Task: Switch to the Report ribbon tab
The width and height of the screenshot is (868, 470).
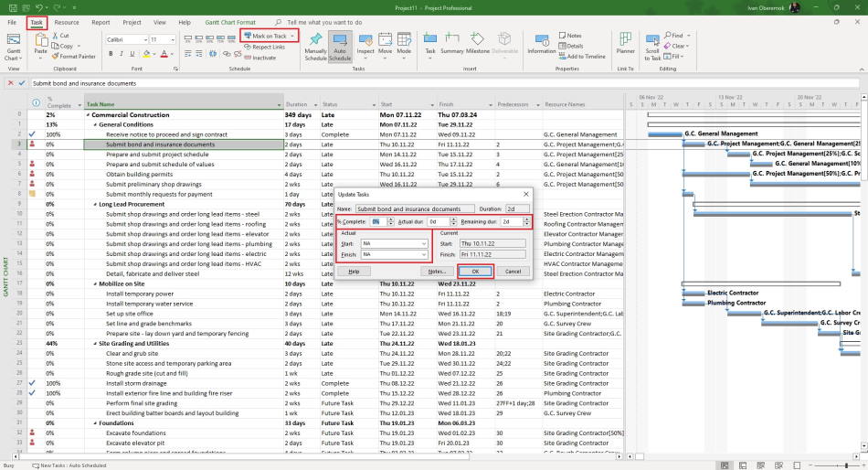Action: (101, 23)
